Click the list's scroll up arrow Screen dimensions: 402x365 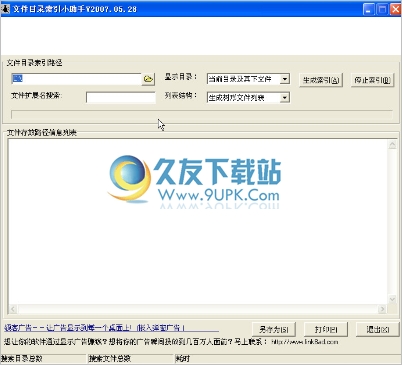pyautogui.click(x=392, y=145)
